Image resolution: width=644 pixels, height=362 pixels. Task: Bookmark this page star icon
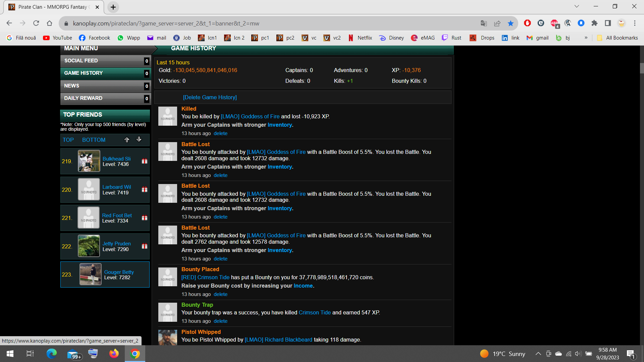[511, 23]
